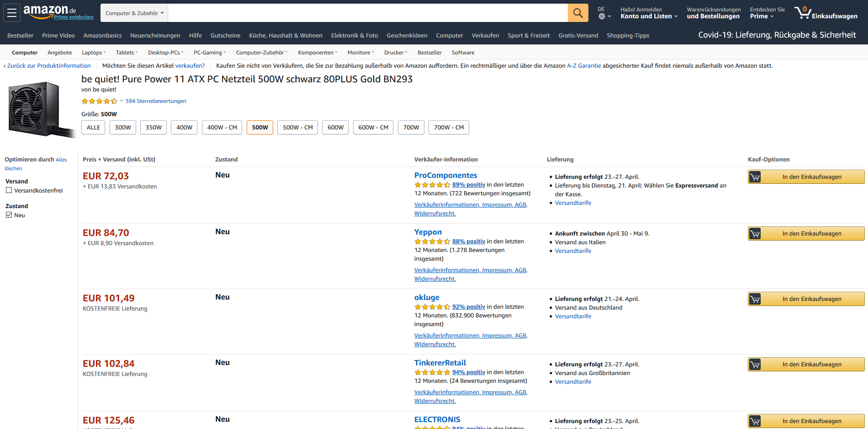Click okluge seller rating stars
The width and height of the screenshot is (868, 429).
tap(432, 307)
